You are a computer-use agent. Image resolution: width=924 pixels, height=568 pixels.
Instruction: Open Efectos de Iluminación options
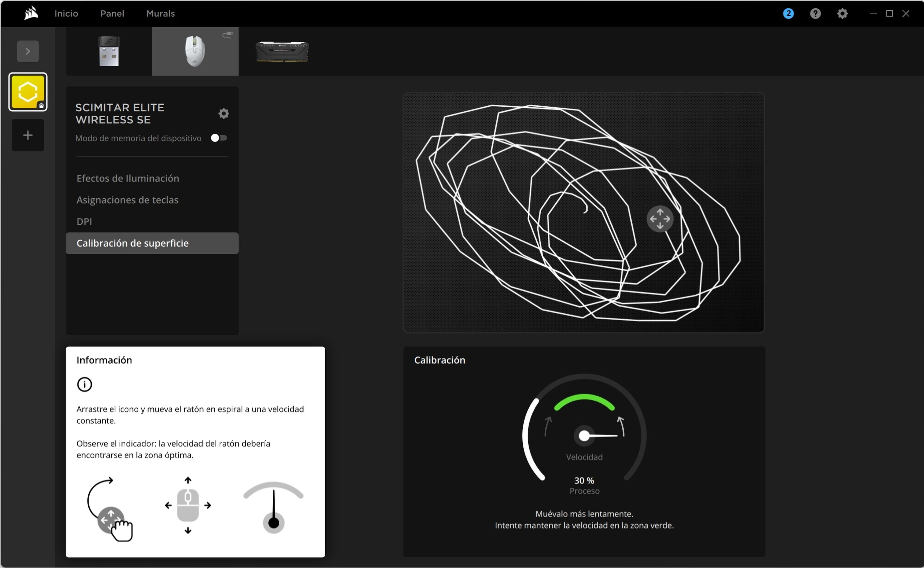pyautogui.click(x=128, y=178)
